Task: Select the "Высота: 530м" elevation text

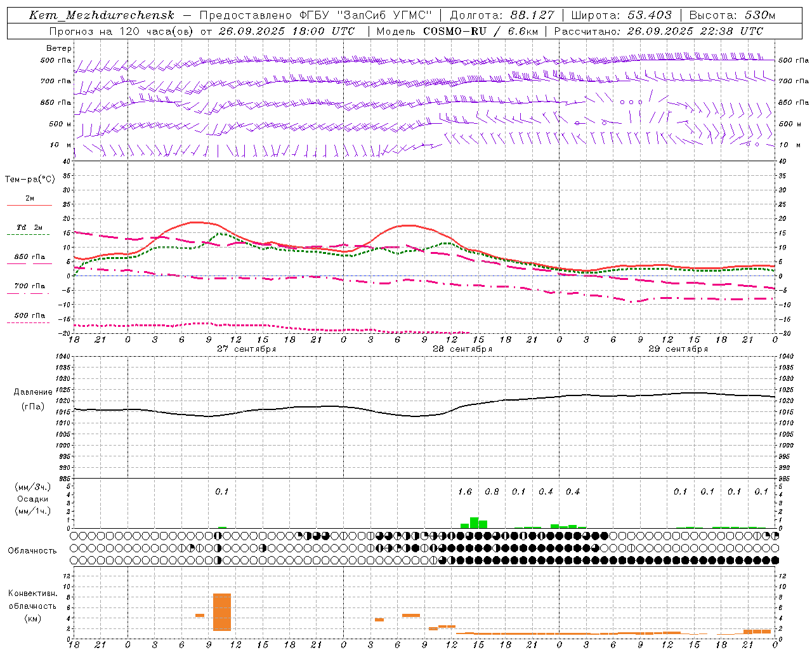Action: pos(732,15)
